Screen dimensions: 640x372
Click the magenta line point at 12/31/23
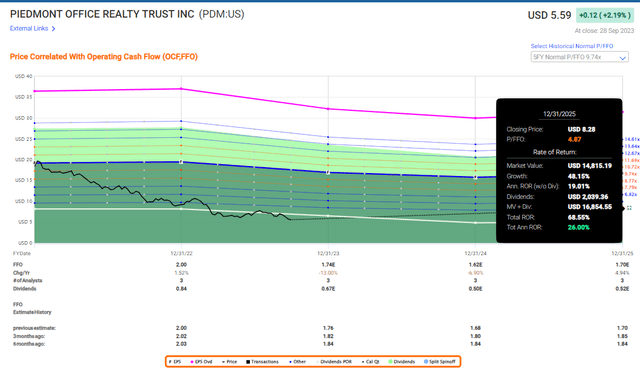(x=328, y=109)
